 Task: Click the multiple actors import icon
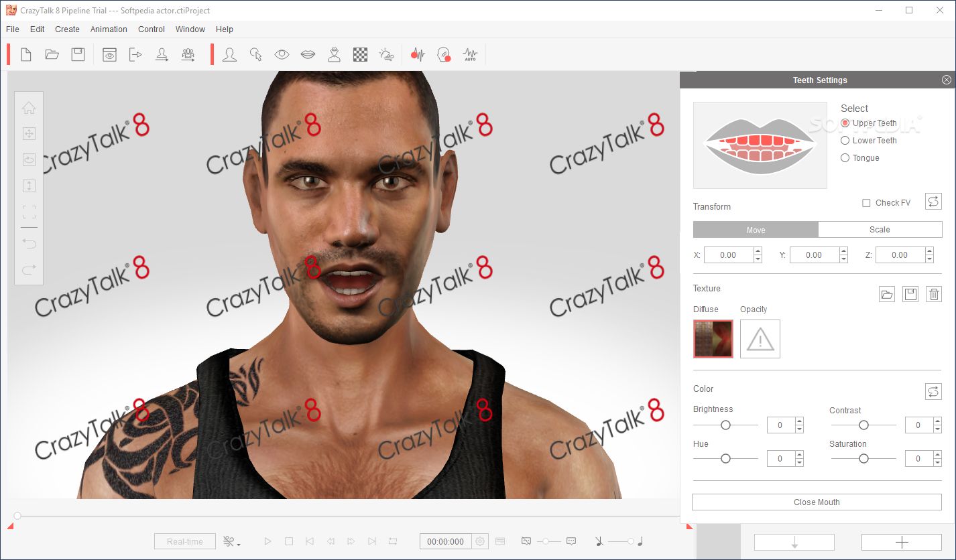188,55
